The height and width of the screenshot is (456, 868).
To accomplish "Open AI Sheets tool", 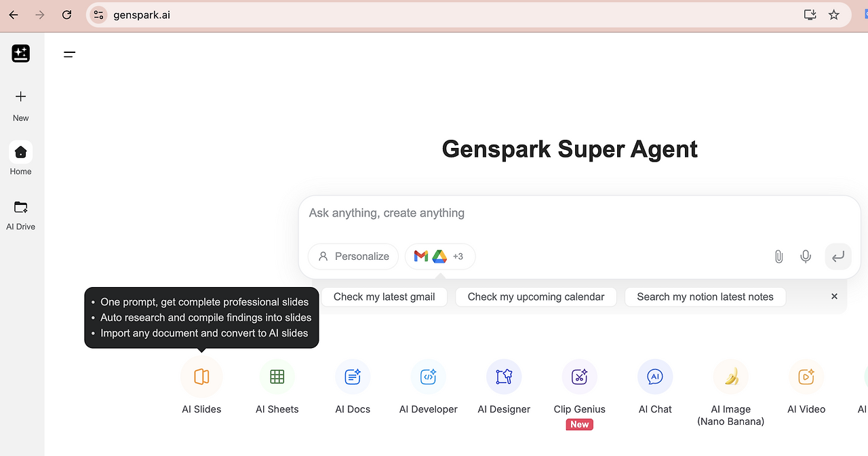I will point(277,377).
